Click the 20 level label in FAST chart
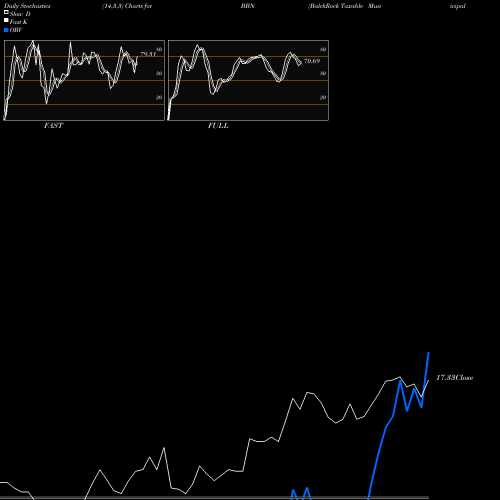 [159, 97]
